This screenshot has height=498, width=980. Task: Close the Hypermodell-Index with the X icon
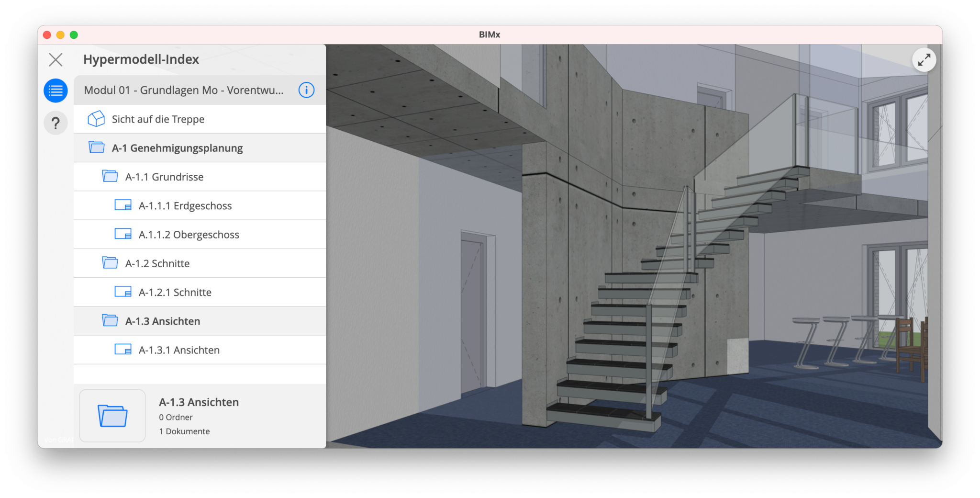[55, 59]
